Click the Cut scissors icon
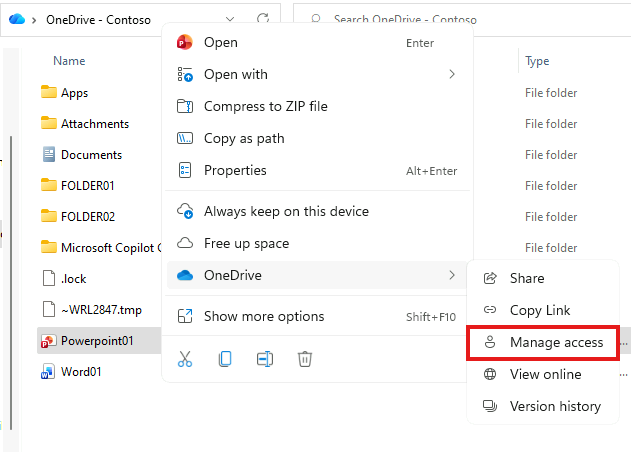The width and height of the screenshot is (631, 452). click(x=185, y=359)
